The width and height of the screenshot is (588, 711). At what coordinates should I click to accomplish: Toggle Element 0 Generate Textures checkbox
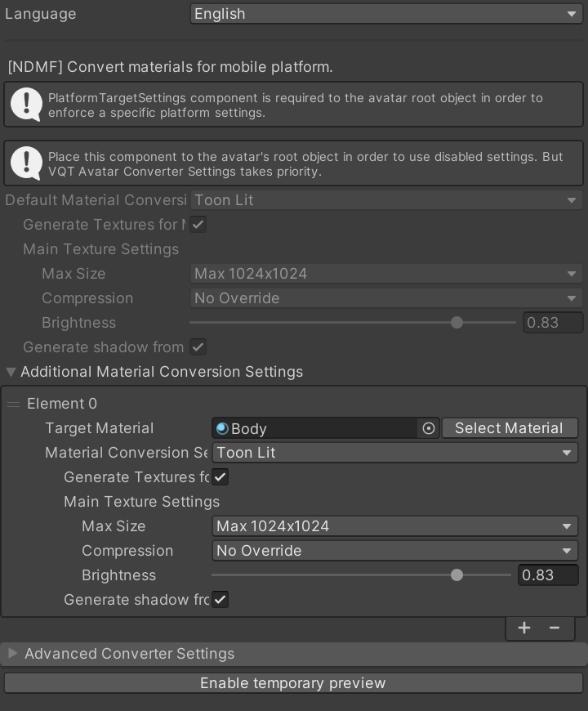pos(220,477)
